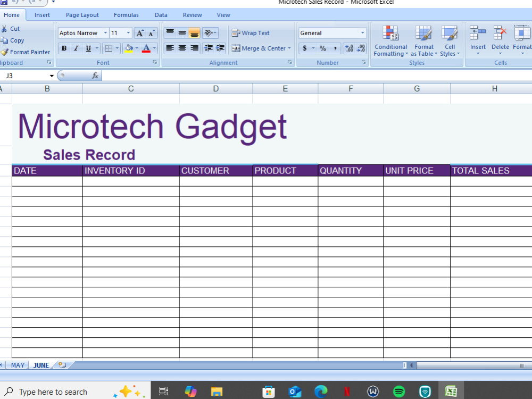Click Increase Indent icon
The height and width of the screenshot is (399, 532).
220,48
